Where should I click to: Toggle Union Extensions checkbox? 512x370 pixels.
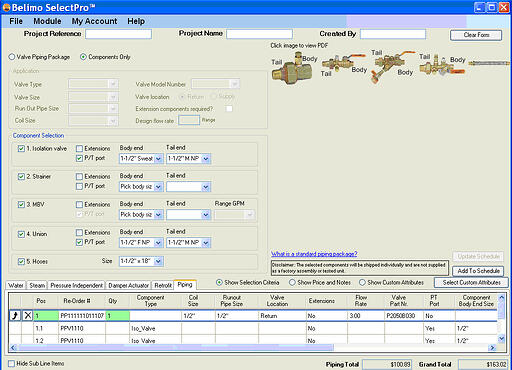pos(79,232)
